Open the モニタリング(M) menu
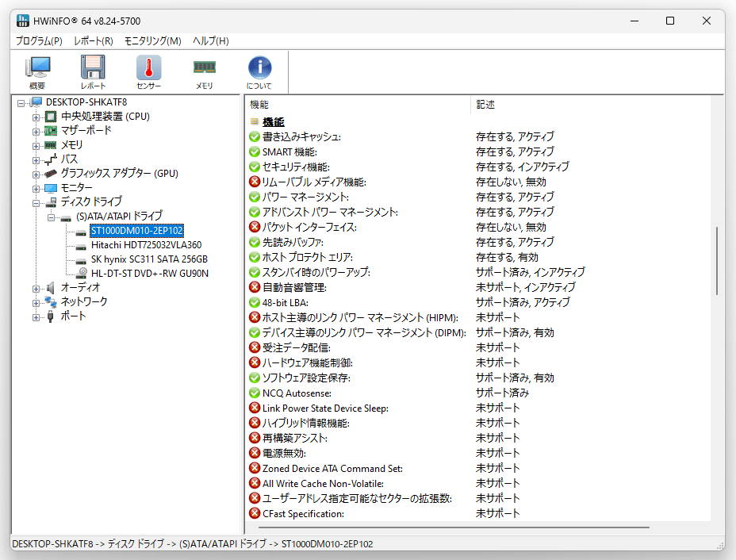 click(x=152, y=40)
